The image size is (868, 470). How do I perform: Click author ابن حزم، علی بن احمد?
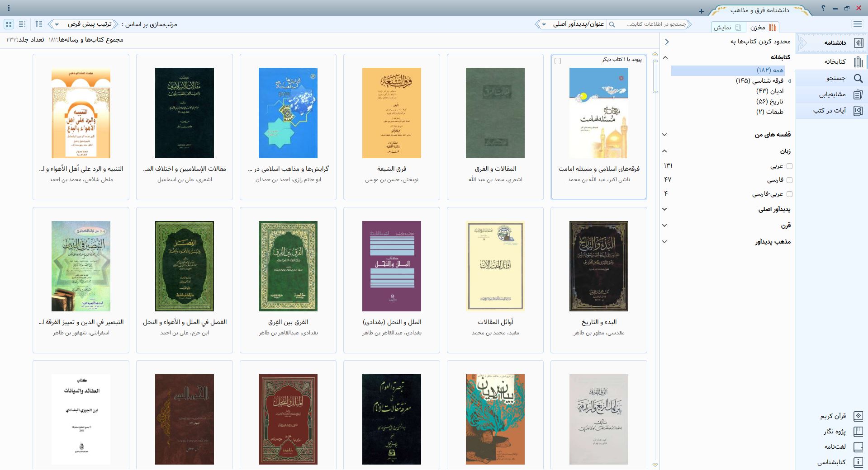coord(185,333)
